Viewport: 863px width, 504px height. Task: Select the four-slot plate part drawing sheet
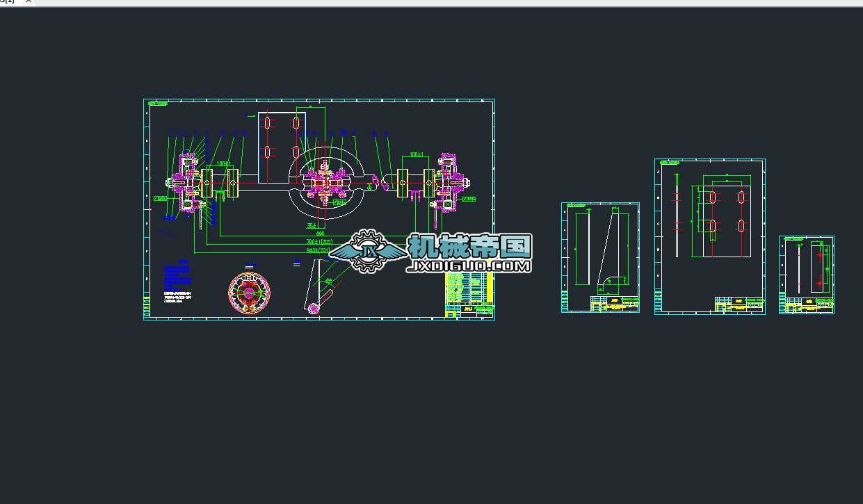(709, 236)
